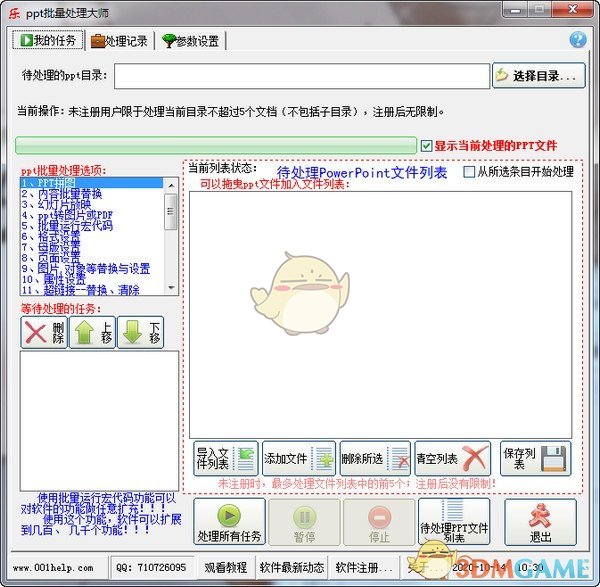Screen dimensions: 600x587
Task: Select option 6、格式设置
Action: pos(91,236)
